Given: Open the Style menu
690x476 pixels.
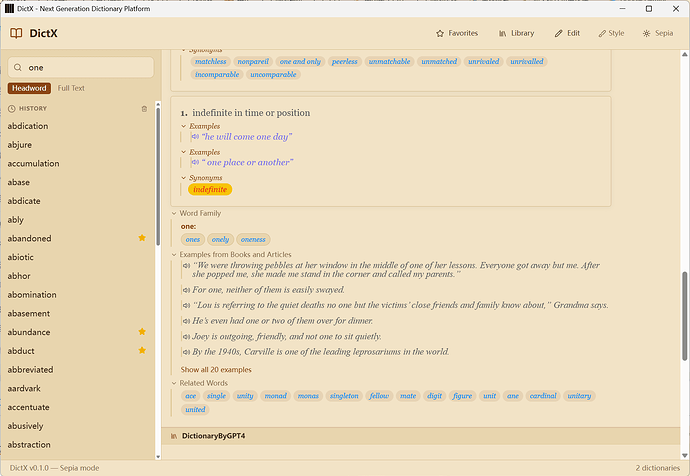Looking at the screenshot, I should (x=611, y=33).
